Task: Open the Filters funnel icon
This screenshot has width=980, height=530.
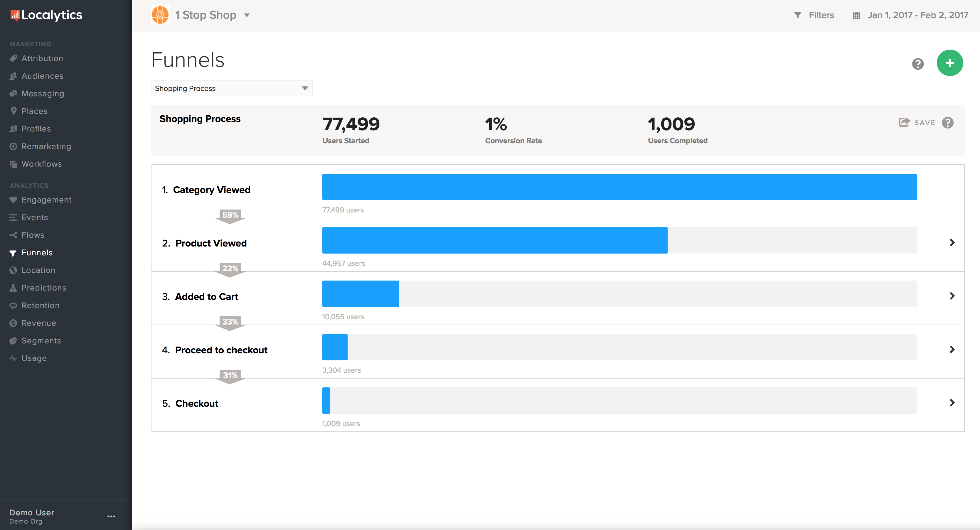Action: pos(797,15)
